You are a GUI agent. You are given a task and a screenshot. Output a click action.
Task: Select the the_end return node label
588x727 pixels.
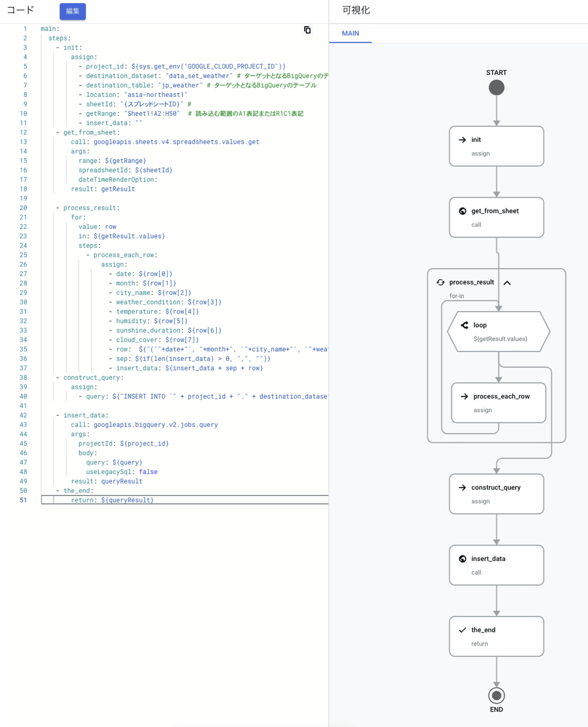point(483,630)
